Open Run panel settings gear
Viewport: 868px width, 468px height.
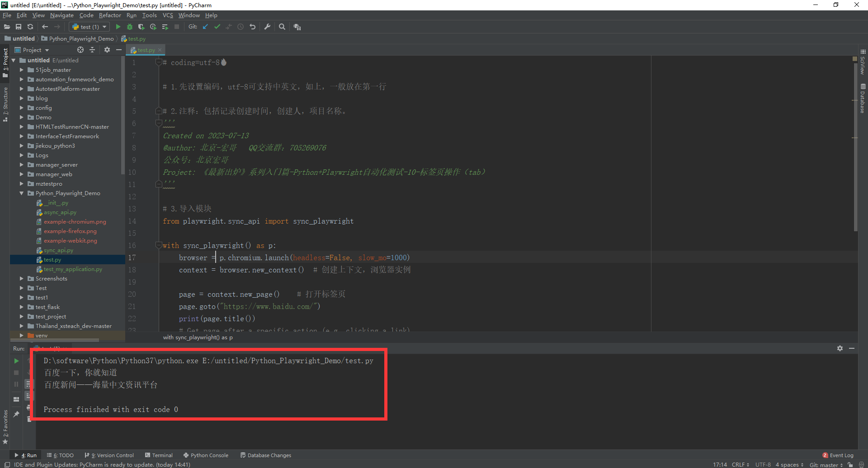(x=840, y=348)
